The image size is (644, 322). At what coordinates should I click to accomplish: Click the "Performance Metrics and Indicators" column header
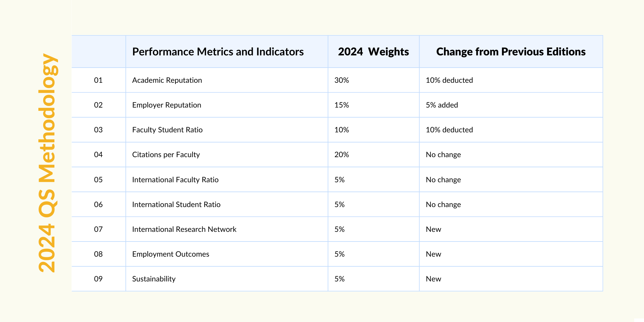(218, 52)
